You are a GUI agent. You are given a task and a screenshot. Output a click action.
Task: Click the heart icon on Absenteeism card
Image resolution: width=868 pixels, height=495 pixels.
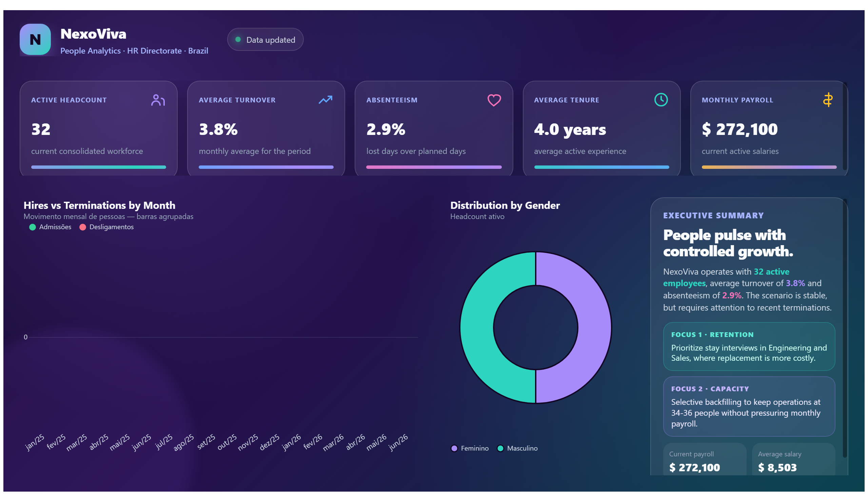(x=494, y=100)
